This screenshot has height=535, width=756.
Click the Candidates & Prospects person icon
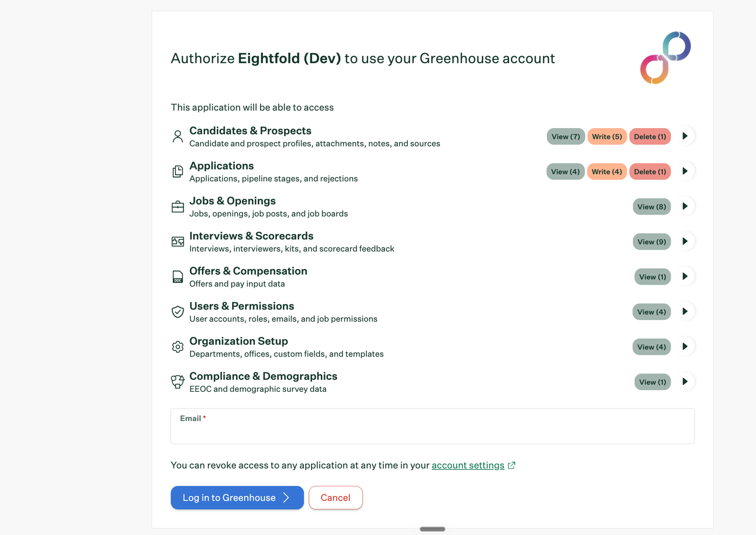pos(178,136)
